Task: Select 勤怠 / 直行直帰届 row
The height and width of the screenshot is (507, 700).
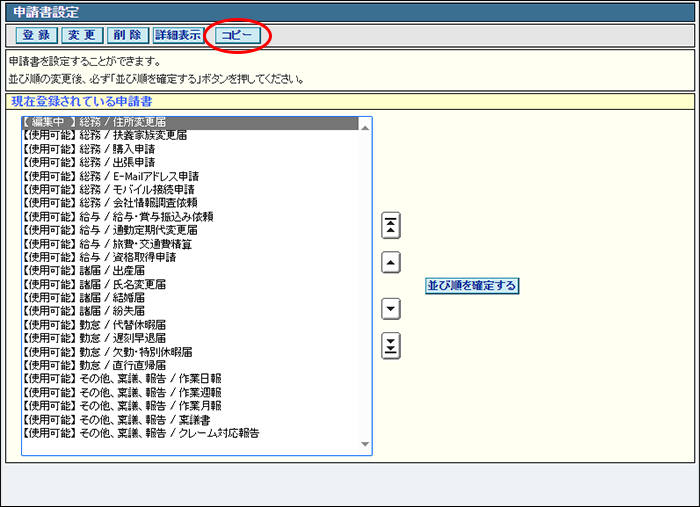Action: coord(190,366)
